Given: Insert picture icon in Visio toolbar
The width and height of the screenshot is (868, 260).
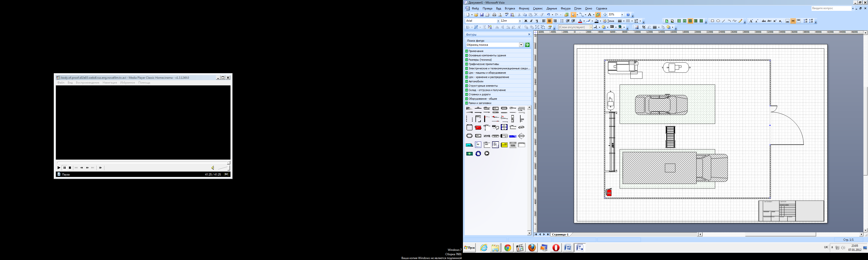Looking at the screenshot, I should (x=637, y=27).
